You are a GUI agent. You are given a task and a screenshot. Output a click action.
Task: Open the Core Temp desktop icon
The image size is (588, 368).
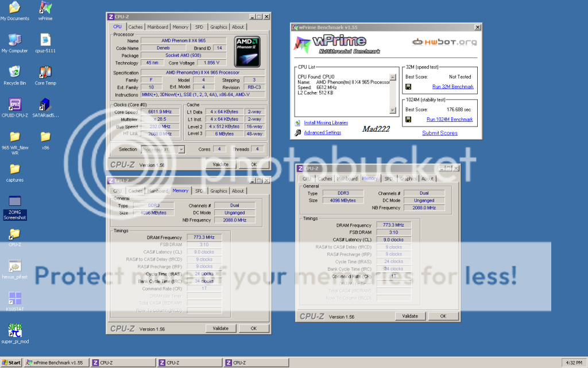tap(45, 72)
